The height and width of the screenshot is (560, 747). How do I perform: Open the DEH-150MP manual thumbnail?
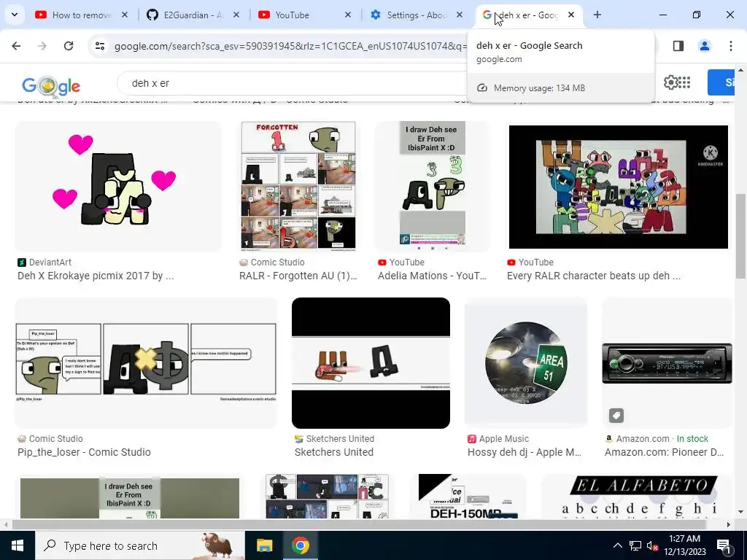click(468, 496)
